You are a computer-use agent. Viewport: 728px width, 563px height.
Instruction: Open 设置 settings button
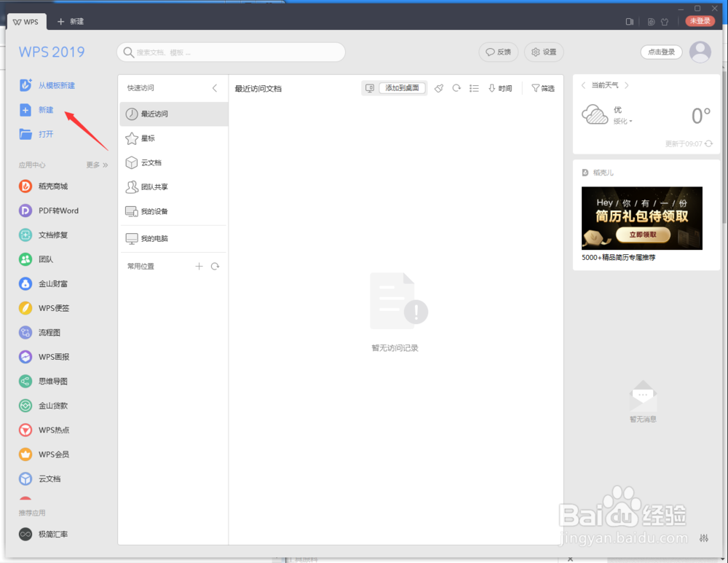coord(544,52)
